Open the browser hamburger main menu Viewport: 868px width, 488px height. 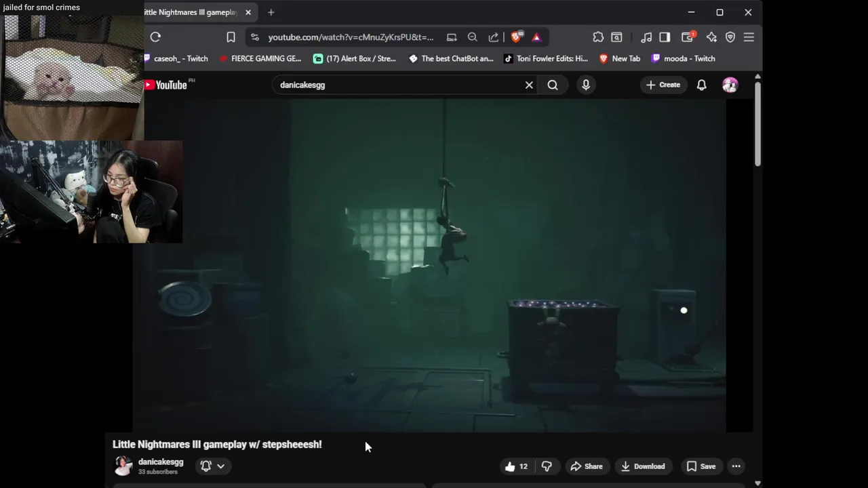click(749, 37)
